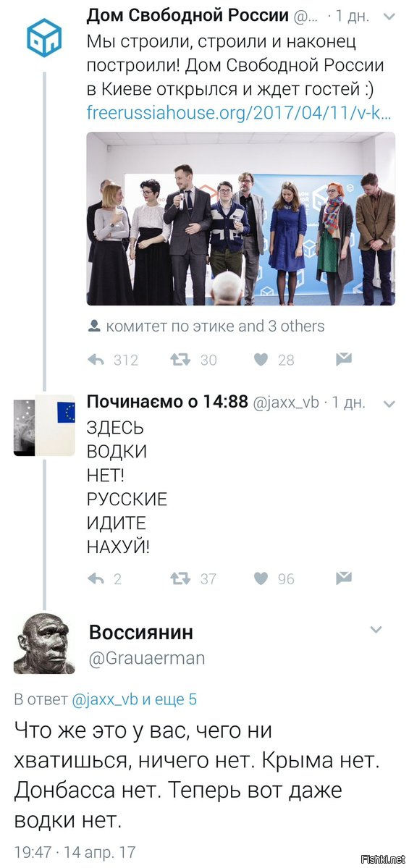Expand the menu chevron beside Воссиянин
The width and height of the screenshot is (409, 868).
click(376, 629)
